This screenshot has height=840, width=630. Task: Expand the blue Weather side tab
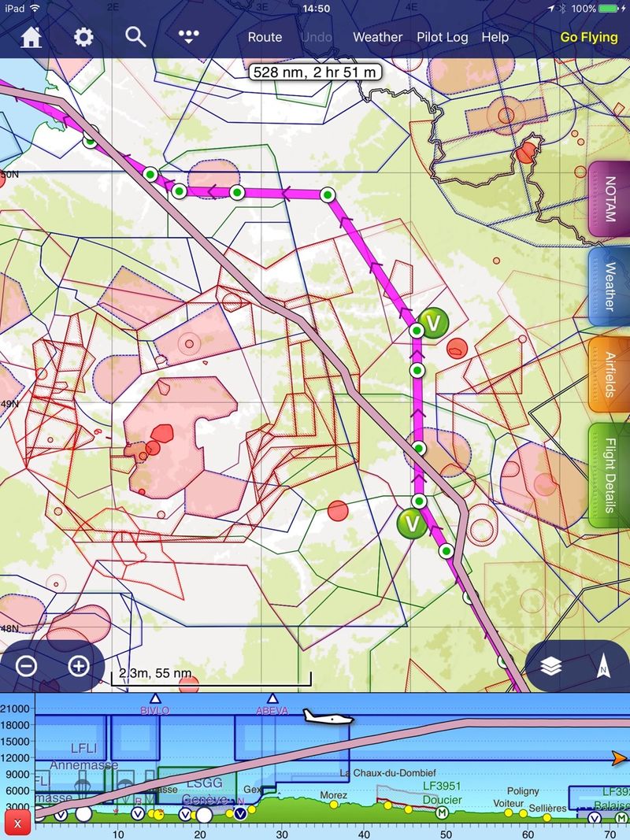tap(610, 287)
